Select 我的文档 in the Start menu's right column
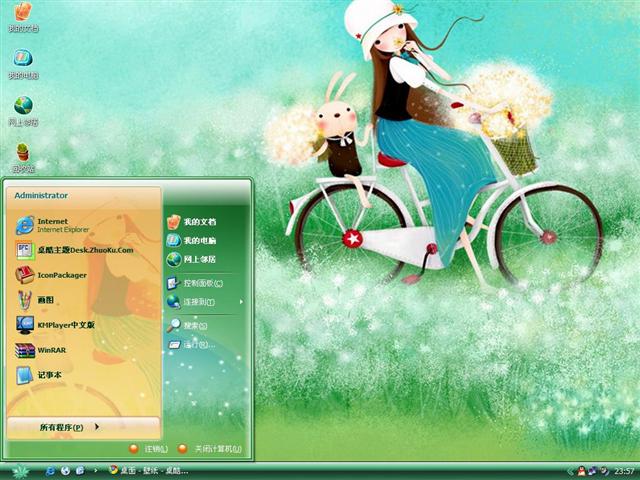This screenshot has height=480, width=640. 191,222
